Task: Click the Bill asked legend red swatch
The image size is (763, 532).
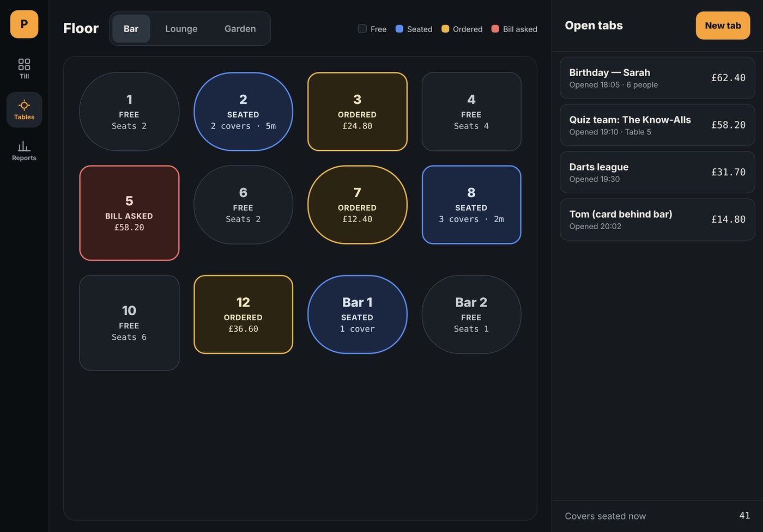Action: [x=495, y=29]
